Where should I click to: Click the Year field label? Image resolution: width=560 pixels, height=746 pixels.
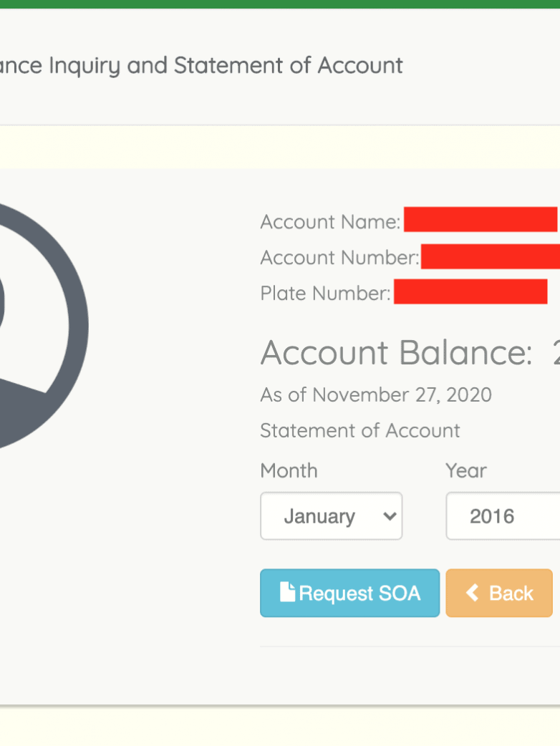coord(465,470)
